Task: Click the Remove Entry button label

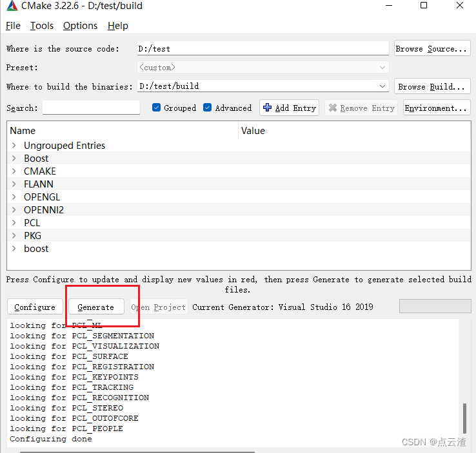Action: coord(368,108)
